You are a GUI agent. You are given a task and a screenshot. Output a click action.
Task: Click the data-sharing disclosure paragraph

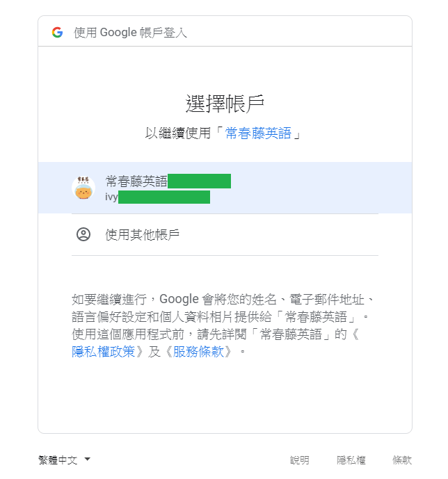[223, 325]
